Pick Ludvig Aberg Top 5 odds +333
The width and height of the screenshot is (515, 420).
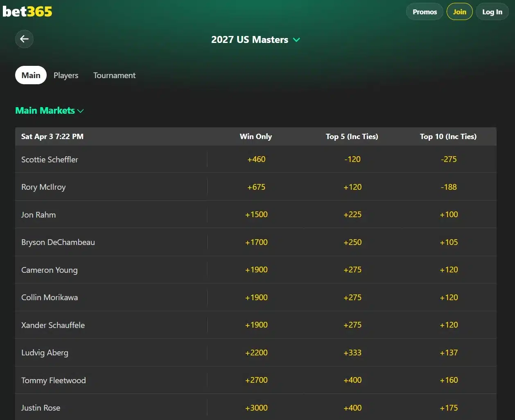point(352,353)
